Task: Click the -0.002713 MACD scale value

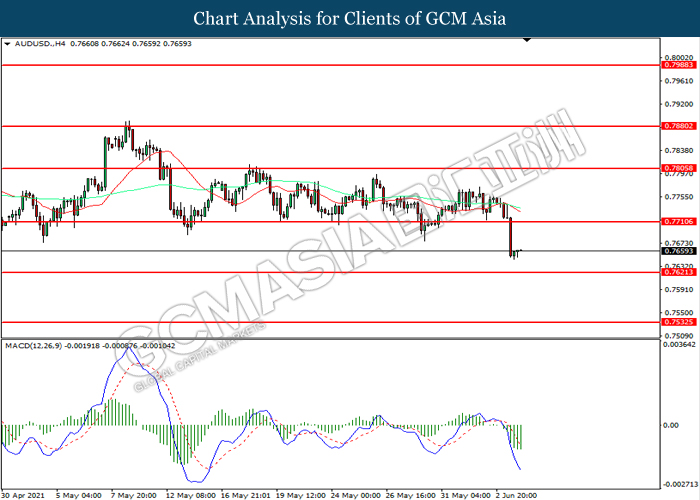Action: click(680, 484)
